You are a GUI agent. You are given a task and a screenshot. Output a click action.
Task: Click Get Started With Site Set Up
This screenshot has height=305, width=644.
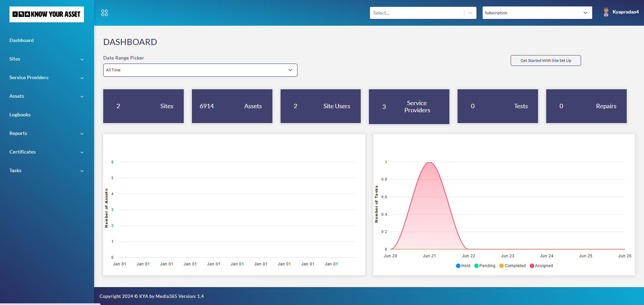(546, 61)
